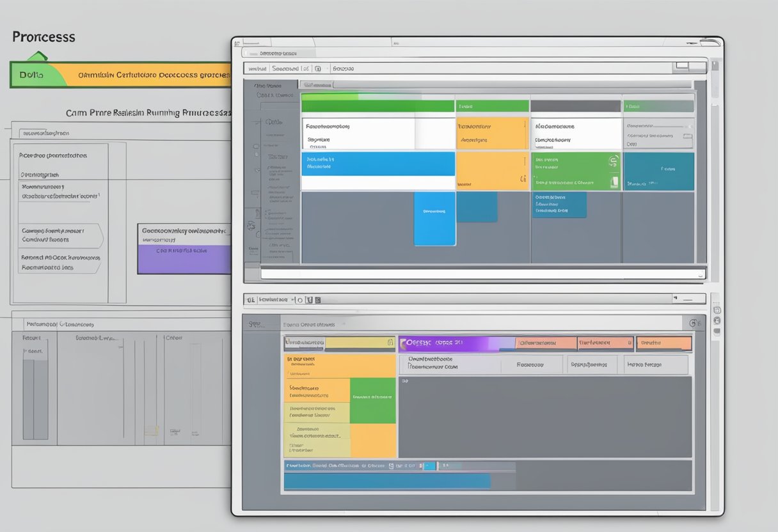Viewport: 778px width, 532px height.
Task: Click the circular icon in the green block
Action: tap(613, 161)
